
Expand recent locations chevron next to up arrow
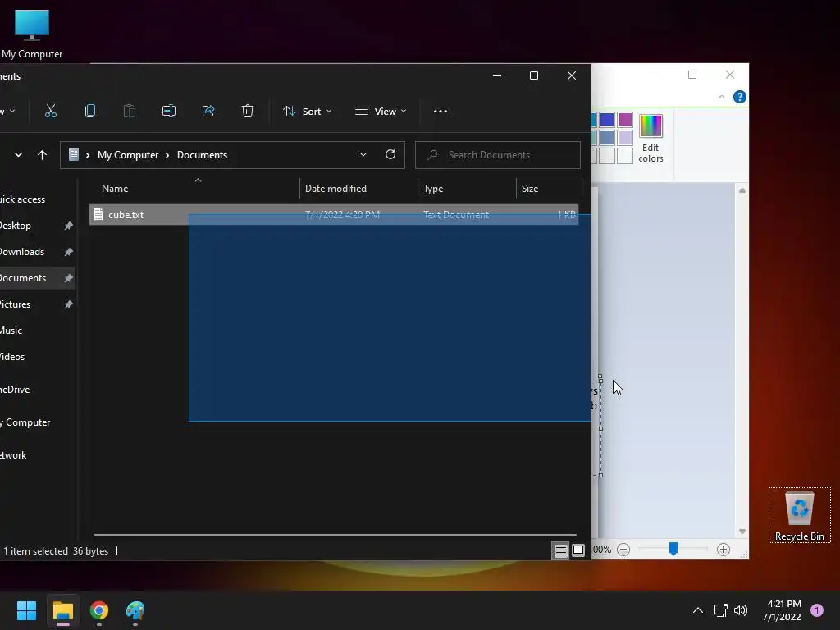pyautogui.click(x=18, y=155)
